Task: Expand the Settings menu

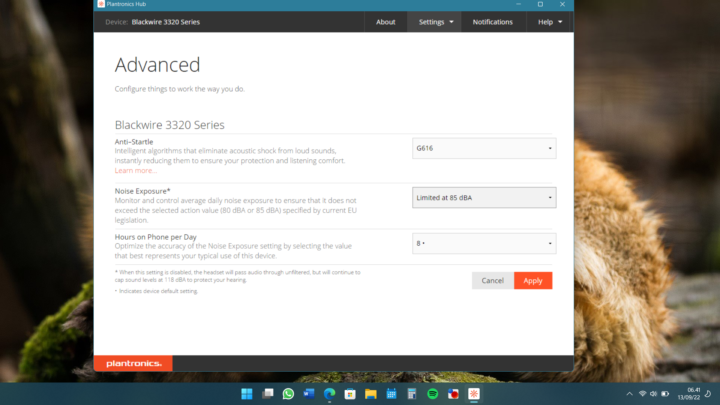Action: [435, 22]
